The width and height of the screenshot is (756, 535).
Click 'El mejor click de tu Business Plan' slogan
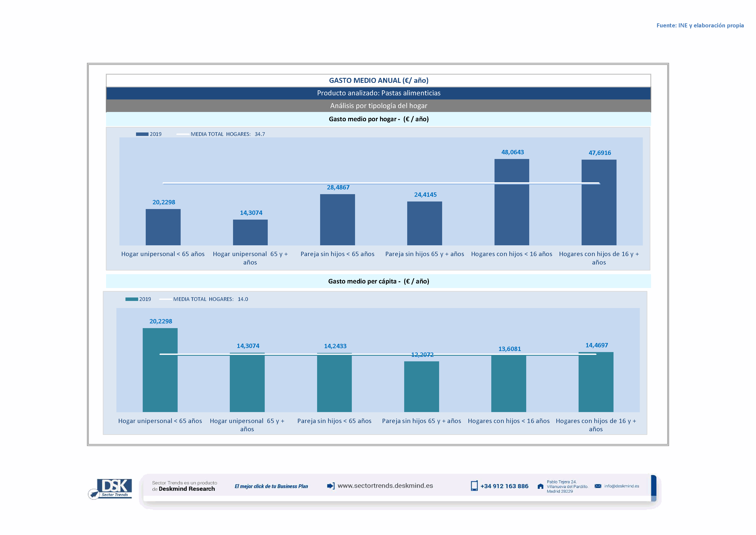pyautogui.click(x=271, y=486)
